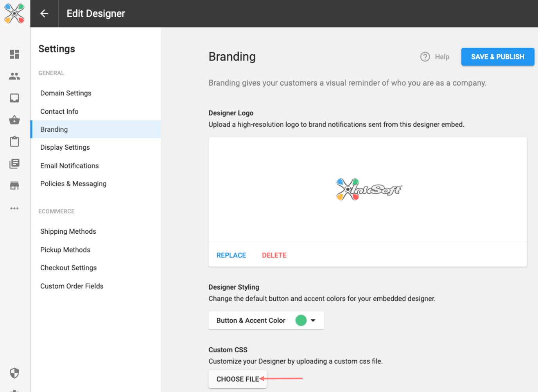Delete the uploaded designer logo
Image resolution: width=538 pixels, height=392 pixels.
pos(274,255)
